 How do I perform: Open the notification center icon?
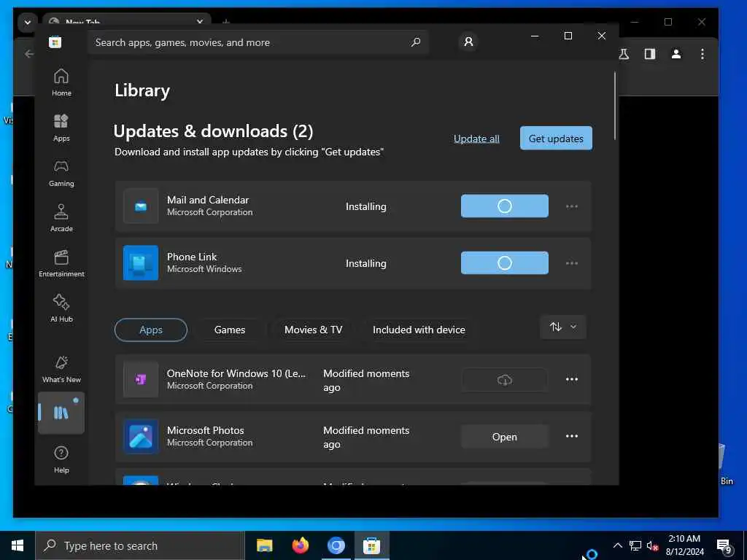[x=724, y=546]
